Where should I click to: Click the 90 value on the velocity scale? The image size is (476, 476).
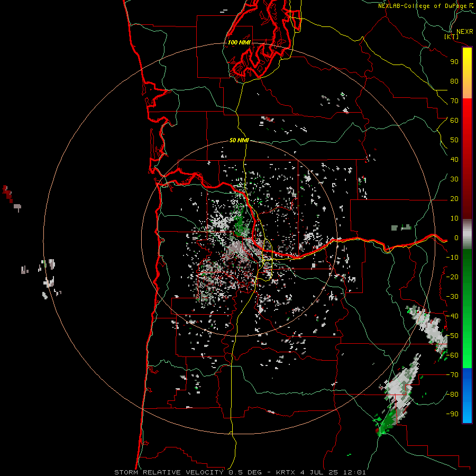[x=454, y=62]
